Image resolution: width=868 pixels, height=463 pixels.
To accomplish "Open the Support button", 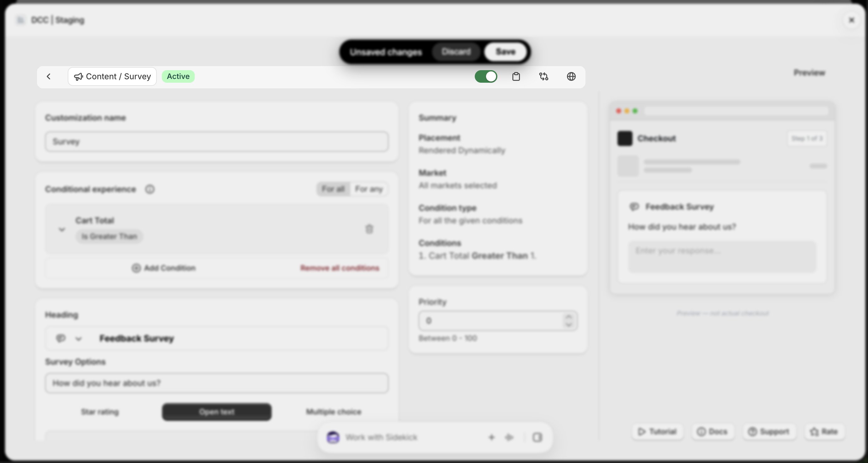I will point(769,432).
